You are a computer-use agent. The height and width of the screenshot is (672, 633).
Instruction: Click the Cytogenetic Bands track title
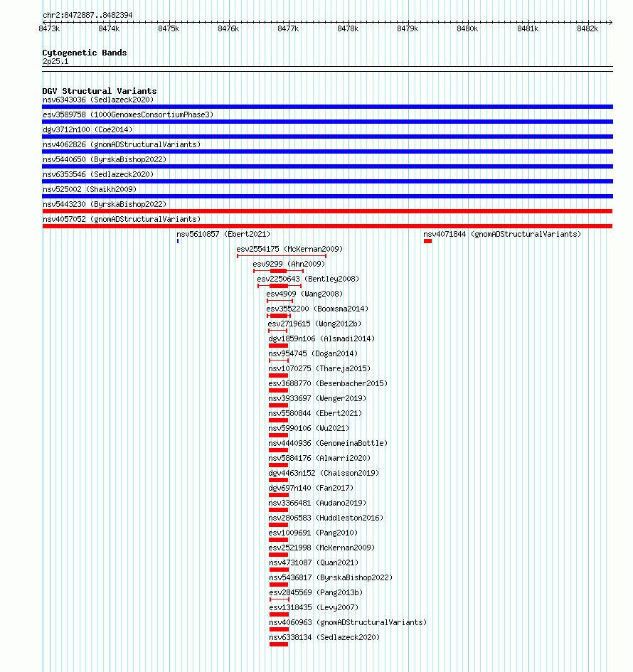[x=85, y=53]
